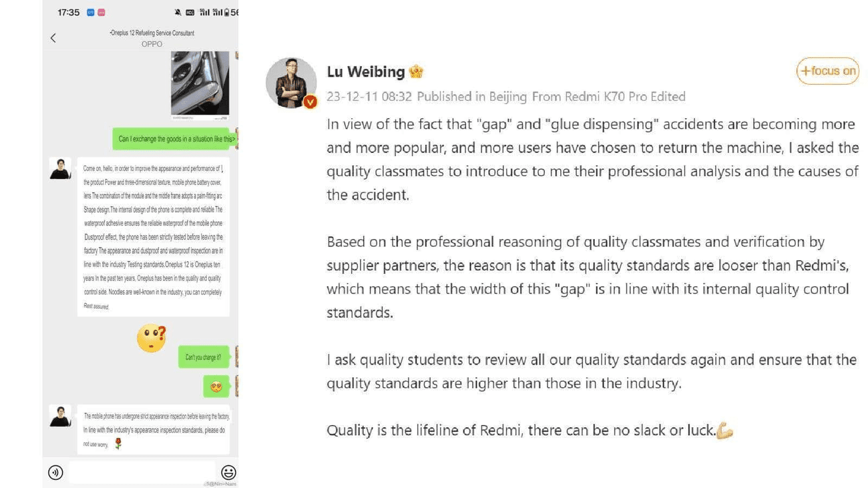Viewport: 868px width, 488px height.
Task: Tap the red V verified badge on Lu Weibing's avatar
Action: (x=310, y=101)
